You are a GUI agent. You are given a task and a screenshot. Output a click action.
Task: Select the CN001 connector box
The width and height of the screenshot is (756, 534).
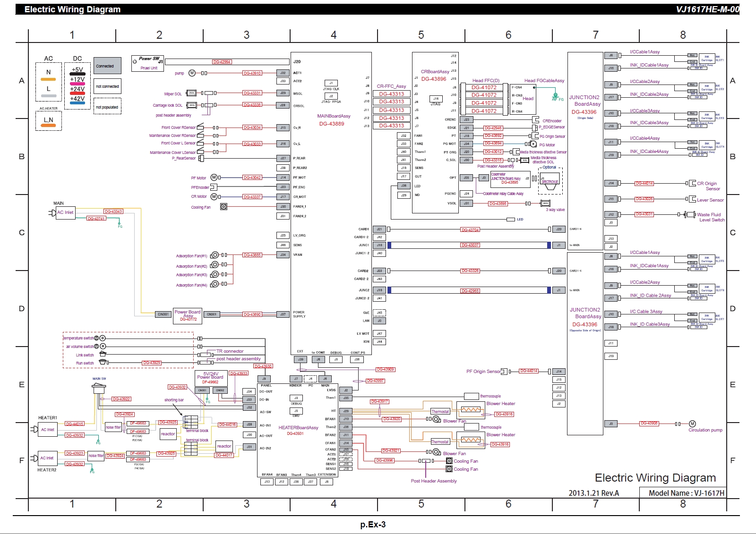coord(163,314)
